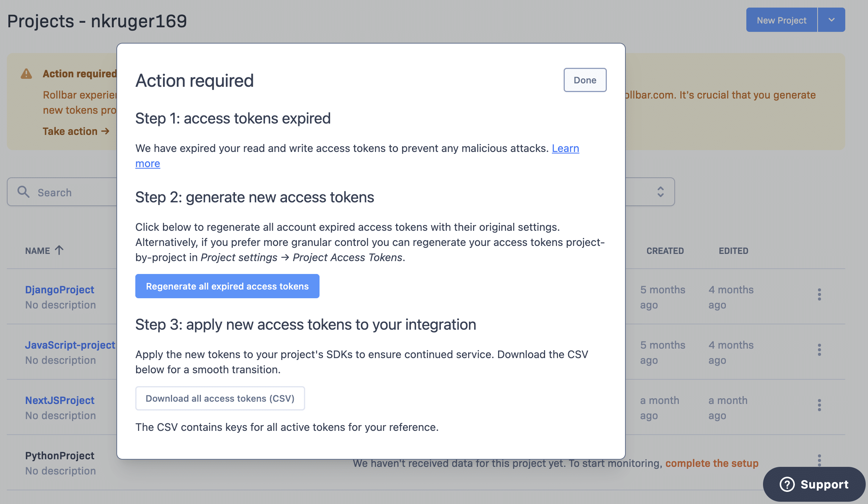Click the search magnifier icon
The width and height of the screenshot is (868, 504).
click(24, 192)
